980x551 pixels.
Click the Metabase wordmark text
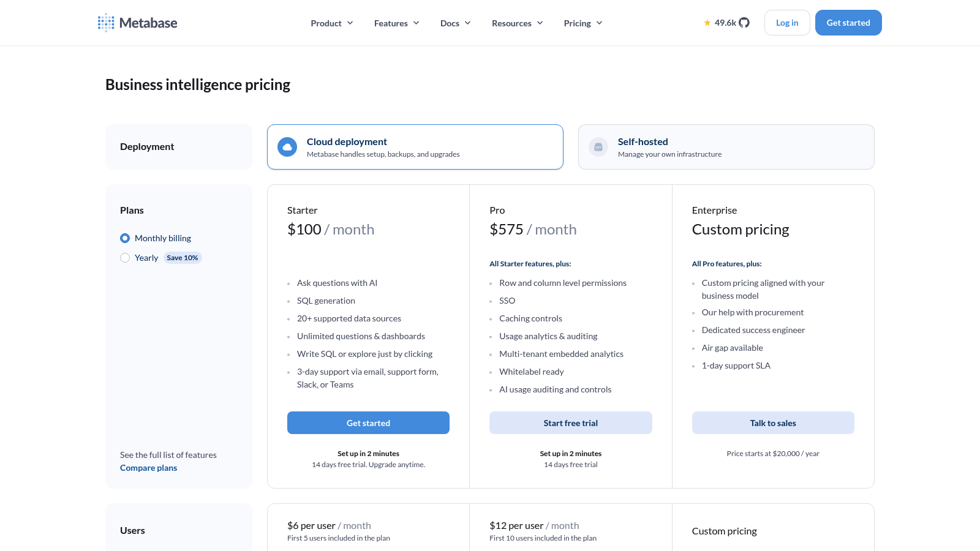tap(148, 23)
